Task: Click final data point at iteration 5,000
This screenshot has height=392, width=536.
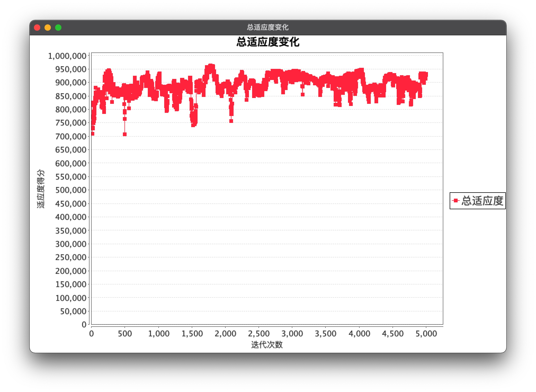Action: 426,74
